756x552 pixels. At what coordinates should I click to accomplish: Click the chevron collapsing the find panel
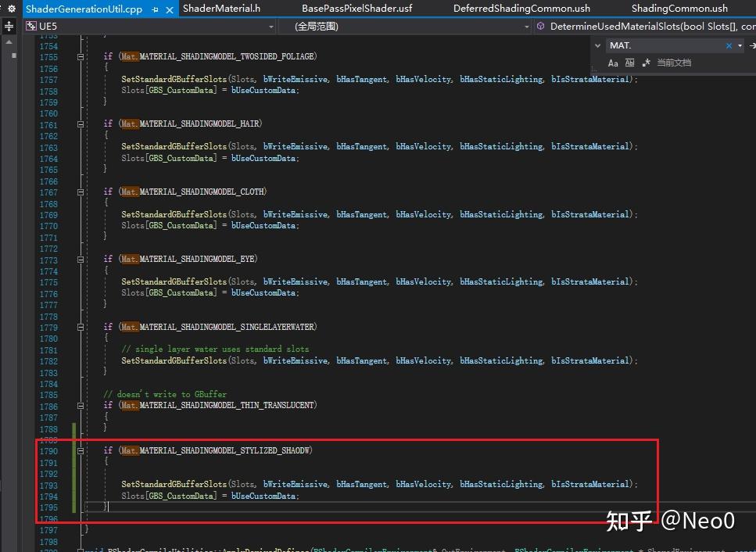(x=597, y=45)
